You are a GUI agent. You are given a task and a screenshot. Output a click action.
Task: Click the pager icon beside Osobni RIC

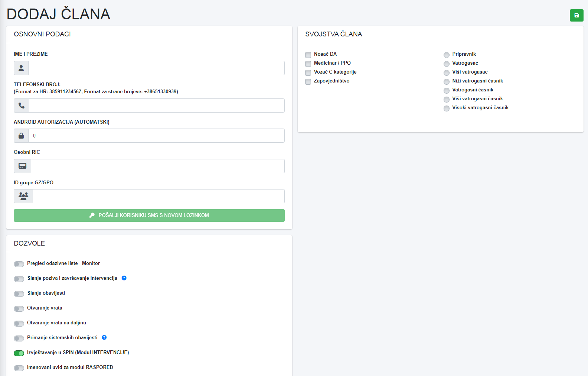click(22, 166)
